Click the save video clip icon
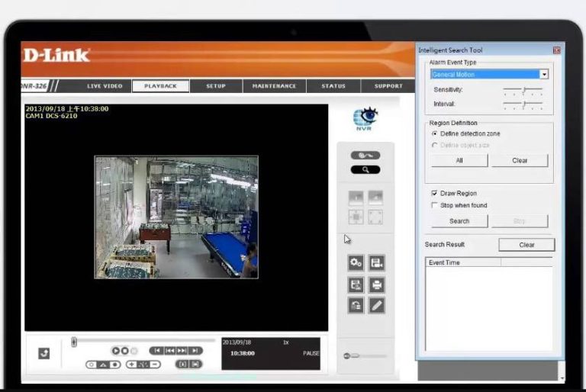Image resolution: width=586 pixels, height=392 pixels. point(376,263)
